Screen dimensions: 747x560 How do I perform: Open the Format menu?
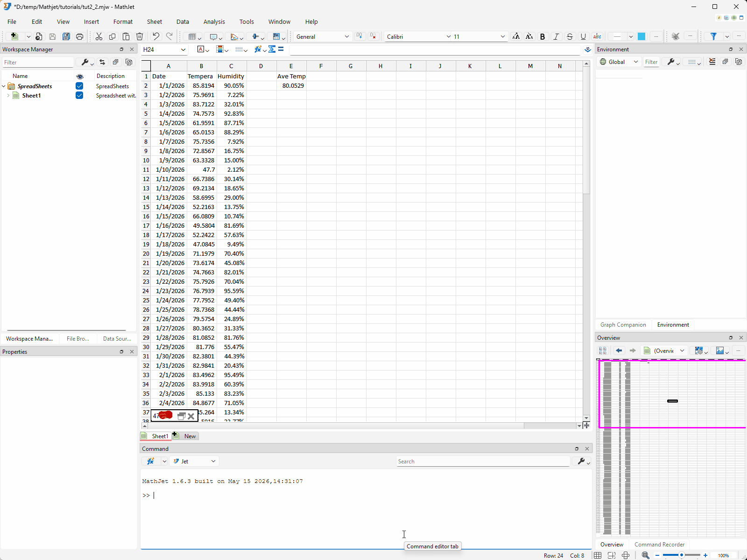point(123,21)
